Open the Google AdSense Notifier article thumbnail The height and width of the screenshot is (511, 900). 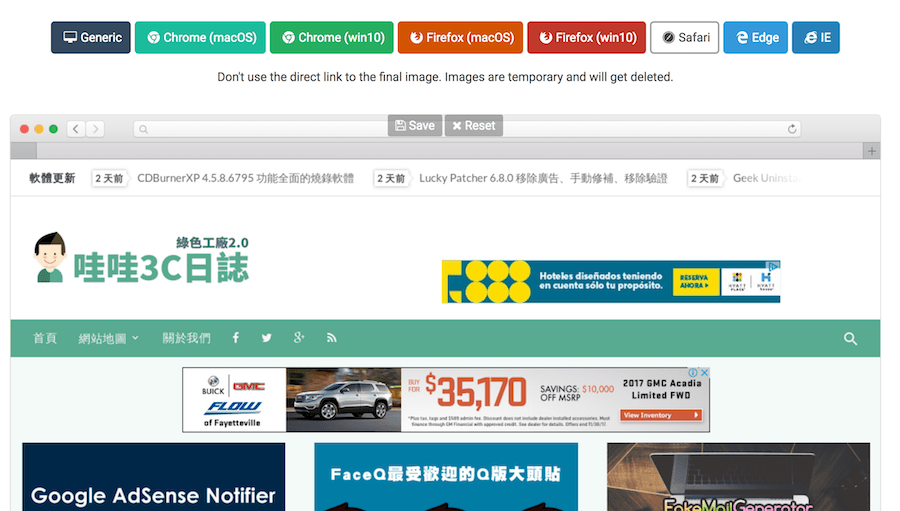[x=154, y=477]
